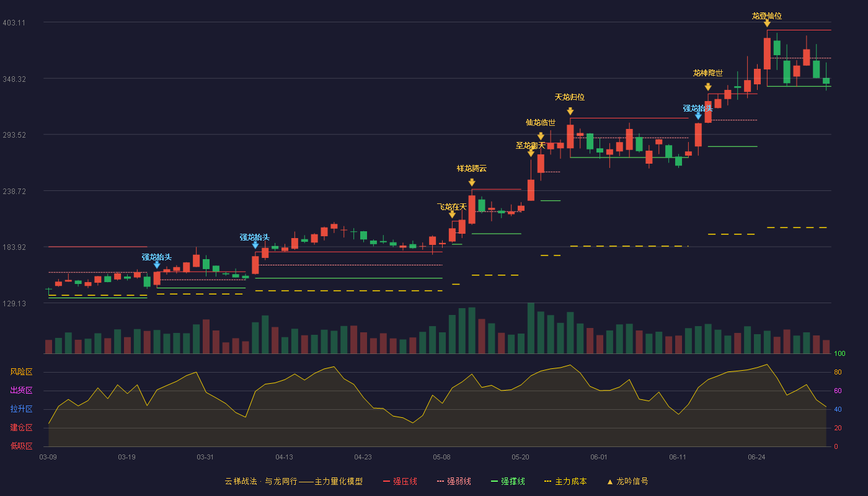Viewport: 868px width, 496px height.
Task: Click the 129.13 price axis label
Action: pyautogui.click(x=14, y=304)
